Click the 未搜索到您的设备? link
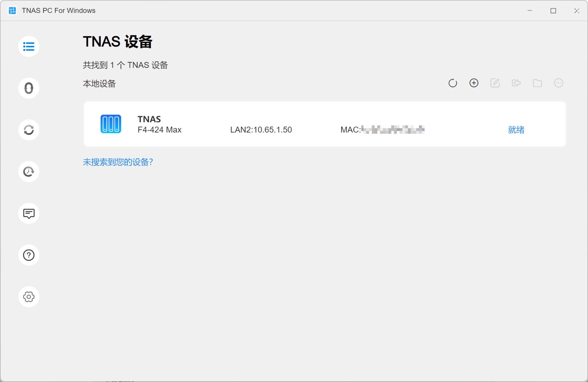Screen dimensions: 588x382 point(118,162)
